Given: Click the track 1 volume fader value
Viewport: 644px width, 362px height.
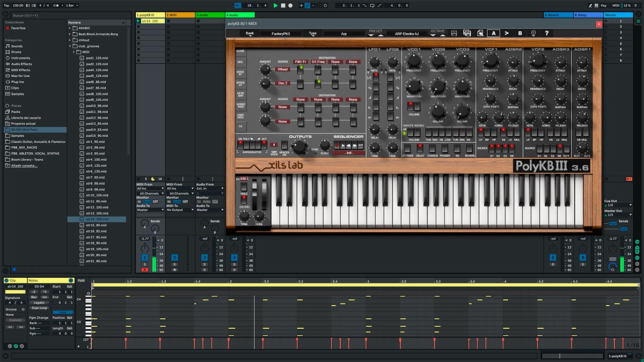Looking at the screenshot, I should click(144, 238).
